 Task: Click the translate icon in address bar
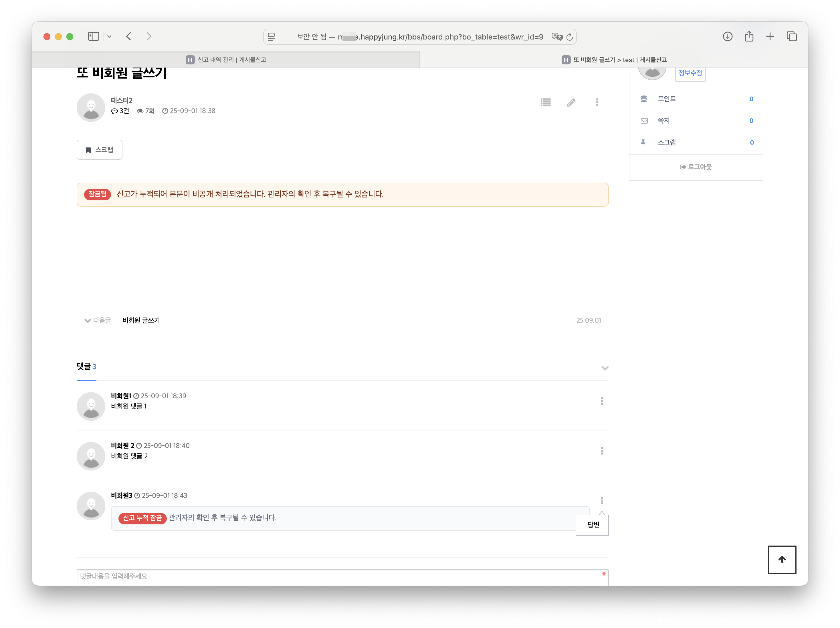[x=557, y=37]
